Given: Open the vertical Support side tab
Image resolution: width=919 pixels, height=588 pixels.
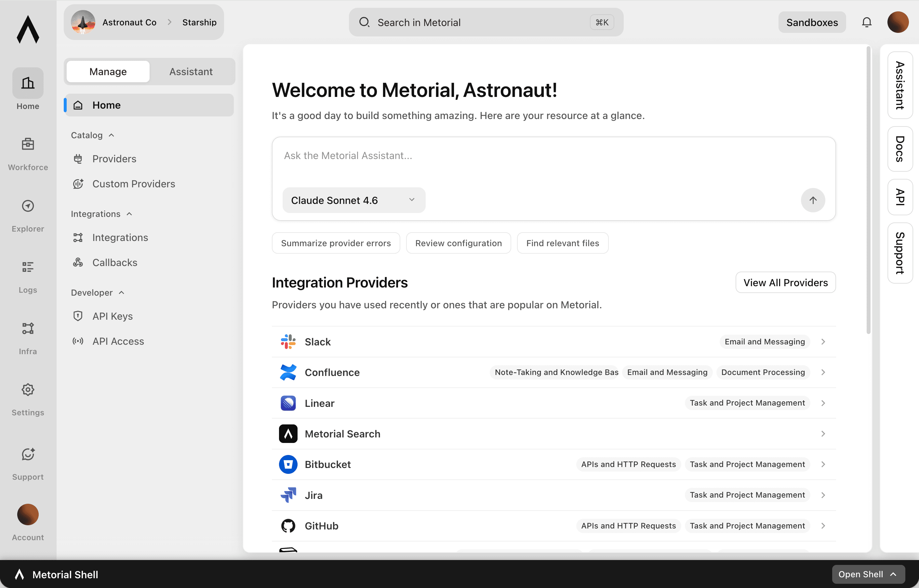Looking at the screenshot, I should click(x=900, y=253).
